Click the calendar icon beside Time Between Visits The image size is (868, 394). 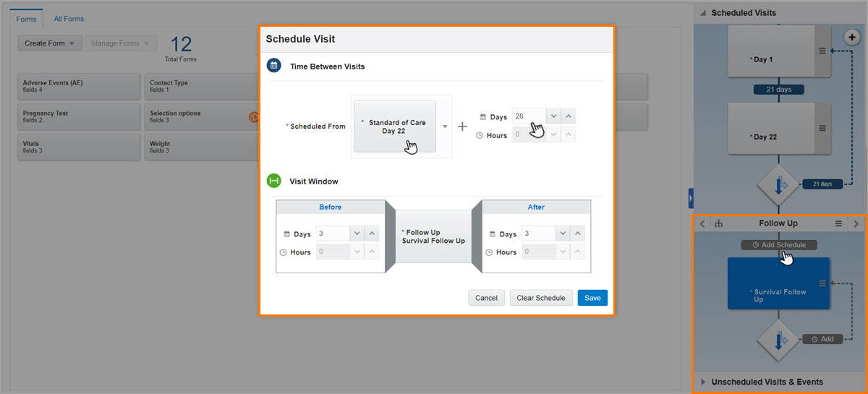point(274,66)
